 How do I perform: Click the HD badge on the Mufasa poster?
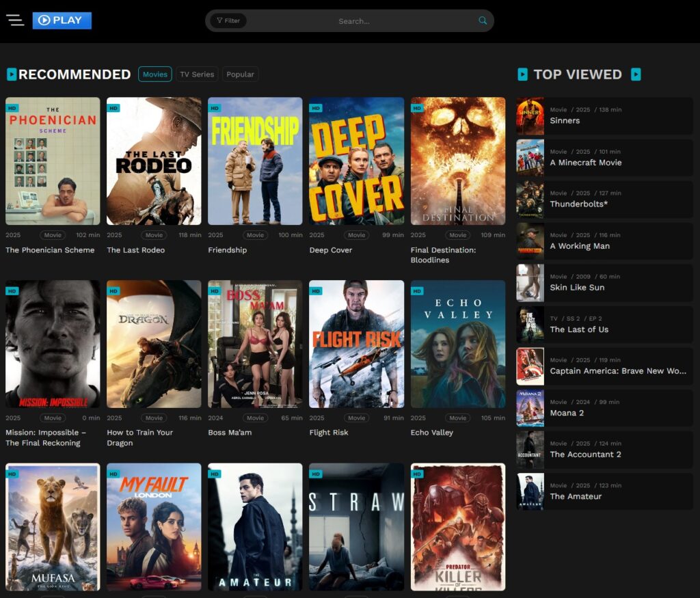point(12,474)
